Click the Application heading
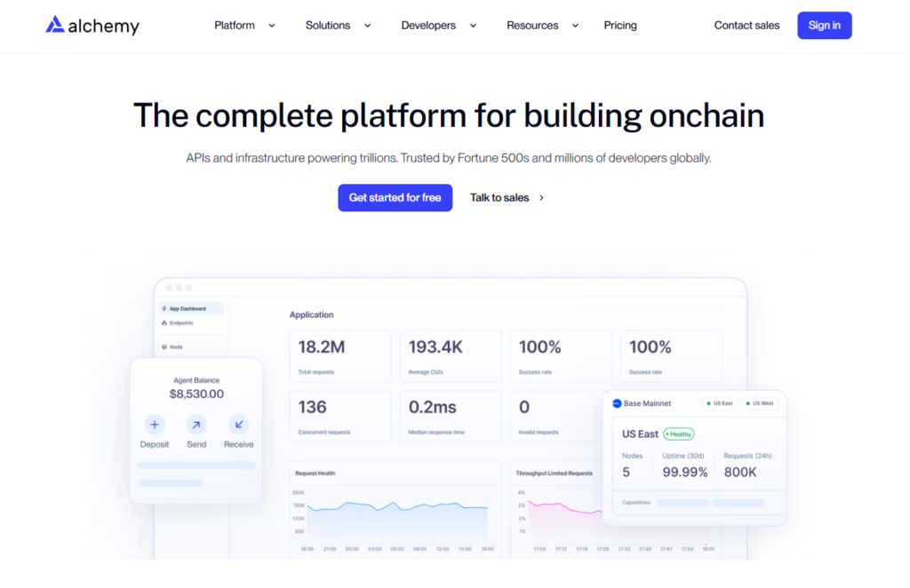 coord(312,314)
